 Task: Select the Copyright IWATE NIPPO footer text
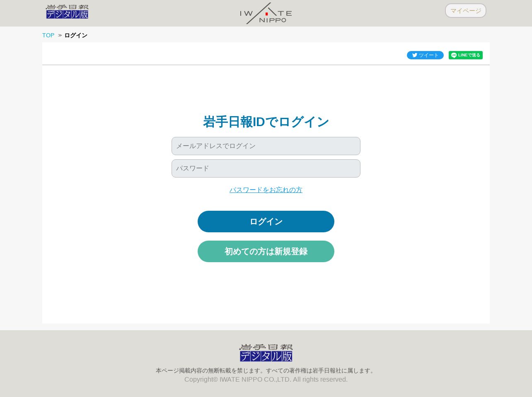[x=266, y=380]
